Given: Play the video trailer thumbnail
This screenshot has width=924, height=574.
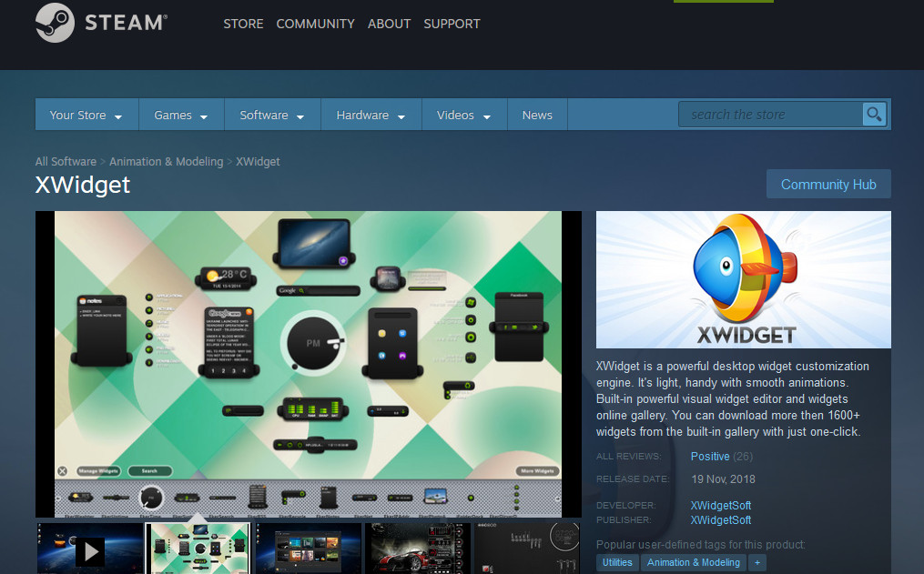Looking at the screenshot, I should tap(90, 549).
